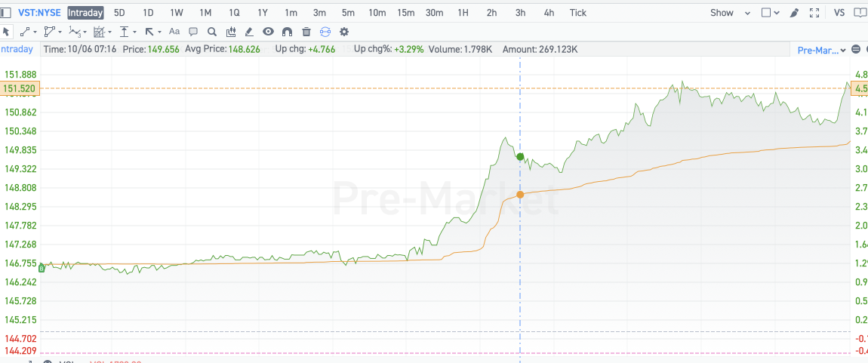Click the magnifier zoom tool
Viewport: 868px width, 363px height.
[x=211, y=32]
